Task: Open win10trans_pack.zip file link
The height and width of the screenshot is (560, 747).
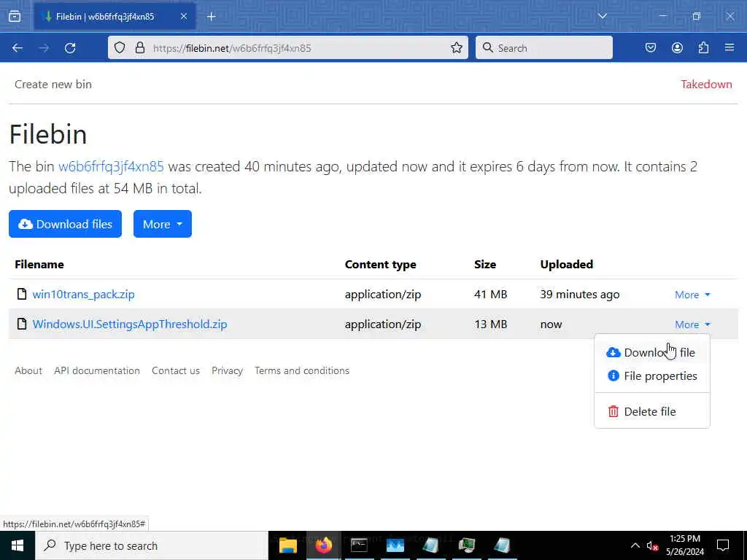Action: point(83,295)
